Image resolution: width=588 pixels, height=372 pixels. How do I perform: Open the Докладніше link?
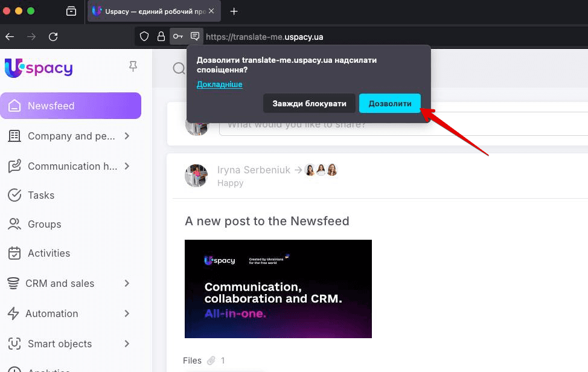(x=219, y=85)
